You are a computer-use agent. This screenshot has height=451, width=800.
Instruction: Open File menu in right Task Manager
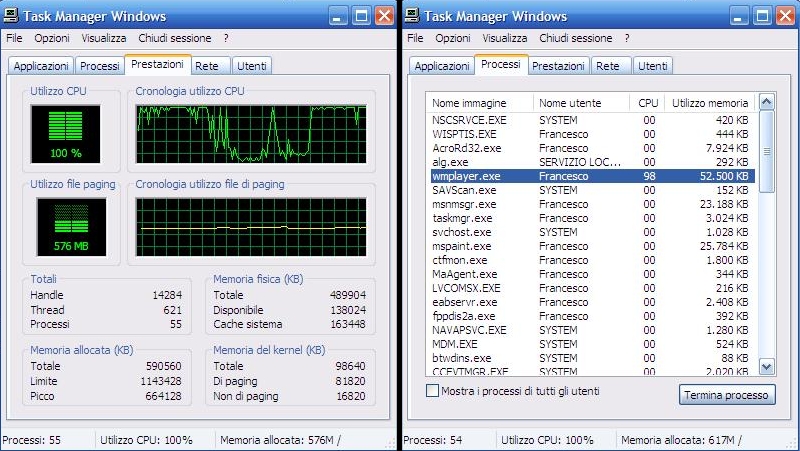pos(415,38)
